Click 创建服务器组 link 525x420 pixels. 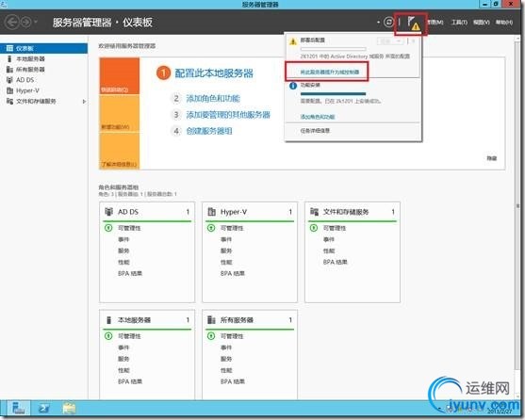coord(209,131)
